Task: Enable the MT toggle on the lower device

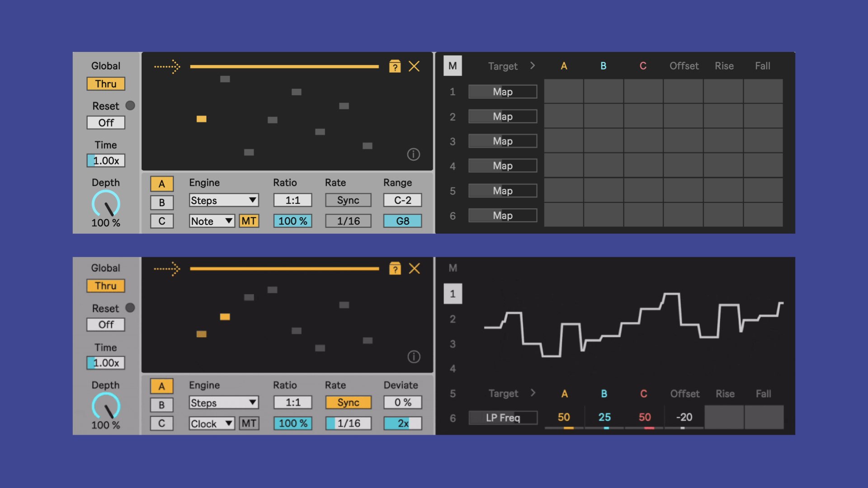Action: point(248,423)
